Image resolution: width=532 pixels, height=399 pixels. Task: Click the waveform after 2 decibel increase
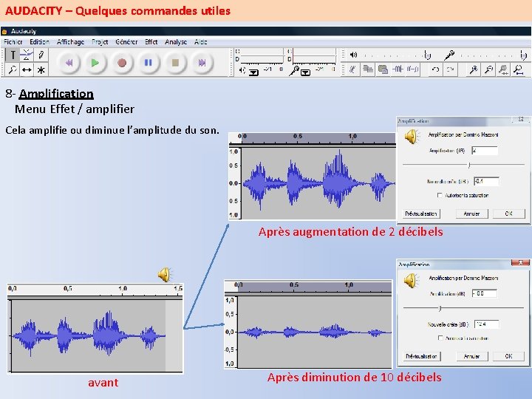point(318,183)
